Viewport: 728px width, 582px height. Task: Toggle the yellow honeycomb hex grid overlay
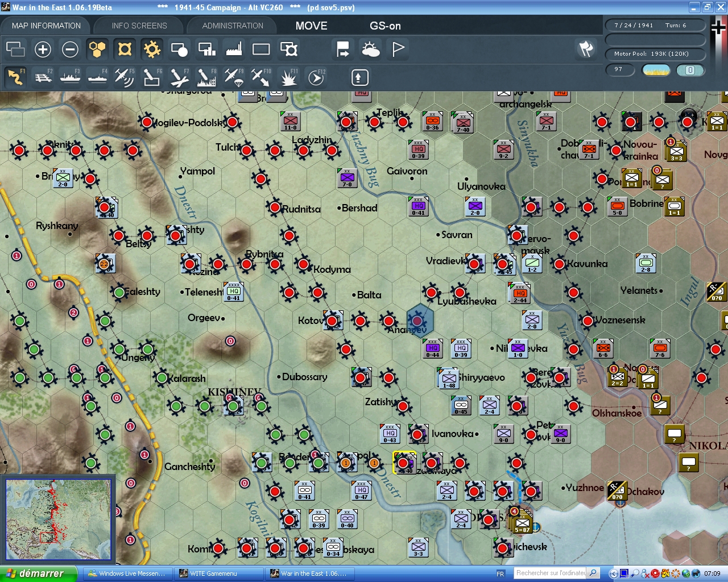click(x=97, y=49)
